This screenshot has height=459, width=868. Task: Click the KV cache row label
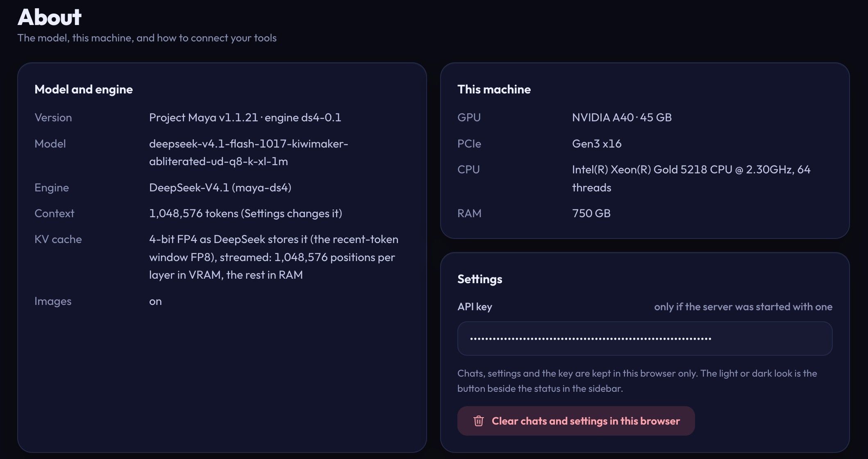coord(58,239)
